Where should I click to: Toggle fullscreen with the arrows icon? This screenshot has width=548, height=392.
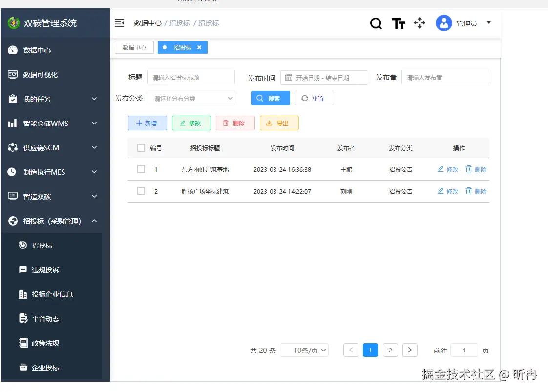[x=420, y=23]
